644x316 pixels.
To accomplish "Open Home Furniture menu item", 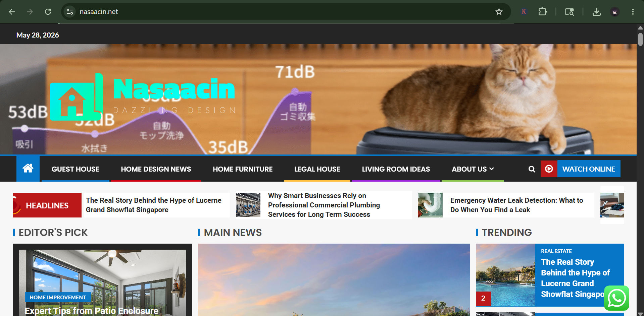I will (x=243, y=169).
